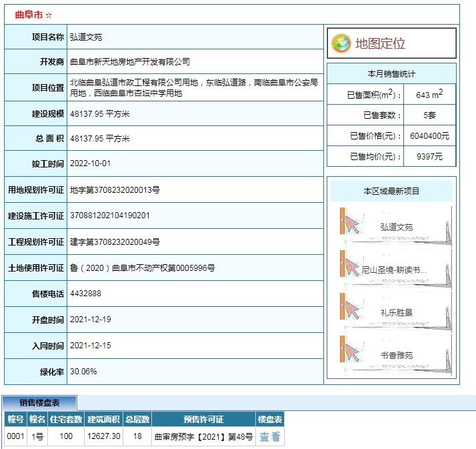This screenshot has width=476, height=449.
Task: Click the 总层数 value 18
Action: point(137,436)
